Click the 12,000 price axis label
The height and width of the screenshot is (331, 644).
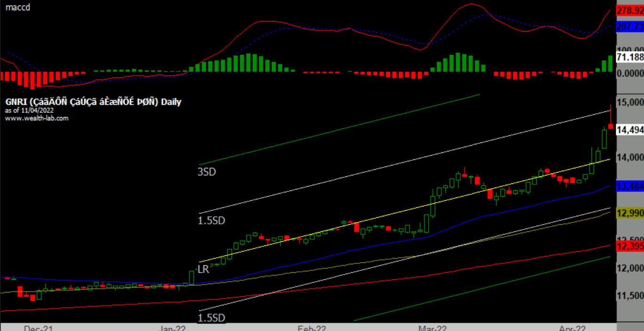(x=630, y=268)
